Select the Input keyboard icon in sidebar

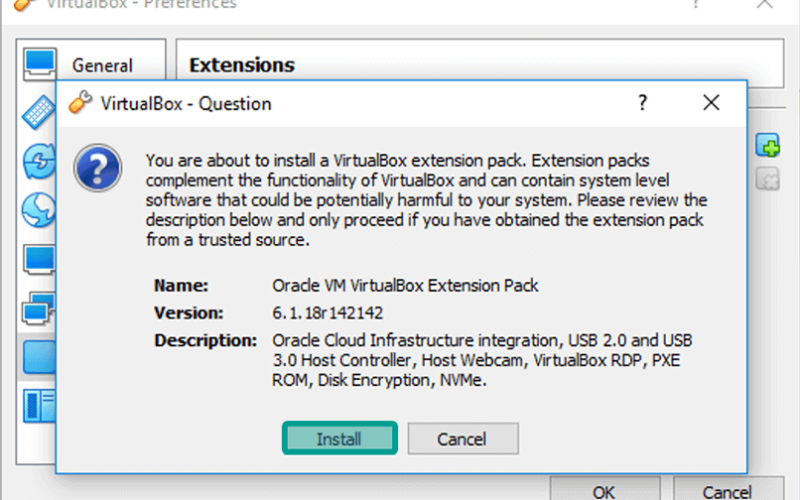pyautogui.click(x=40, y=112)
